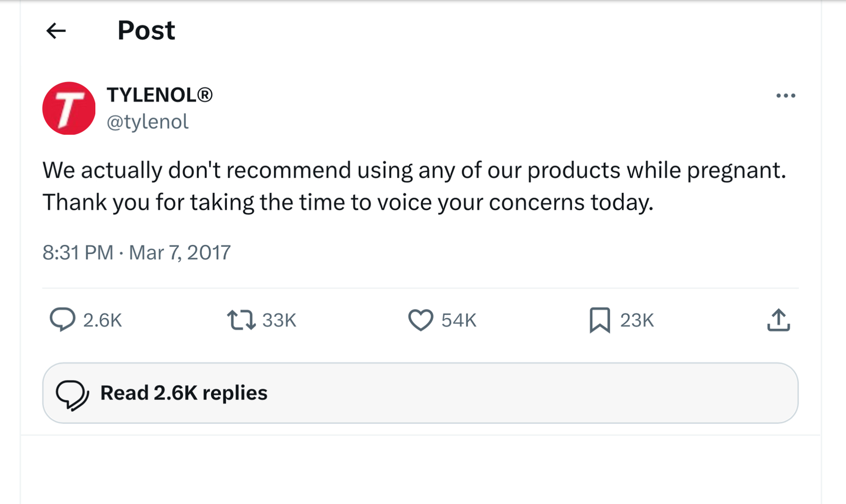Click the chat bubbles icon beside Read replies
This screenshot has height=504, width=846.
click(72, 395)
